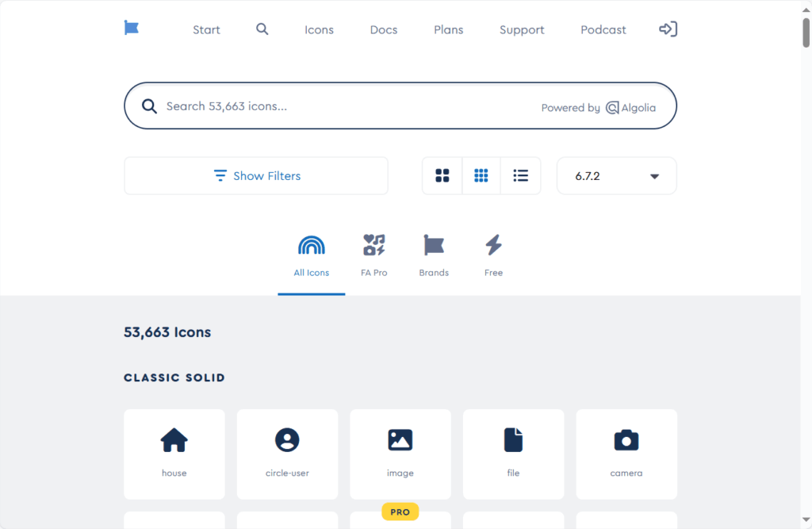Click the vertical scrollbar thumb
812x529 pixels.
806,33
